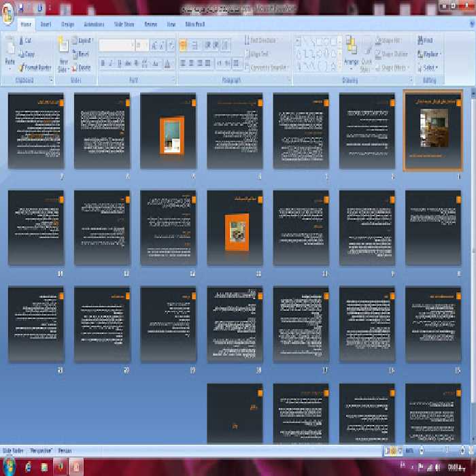Switch to the Design tab

click(x=67, y=24)
